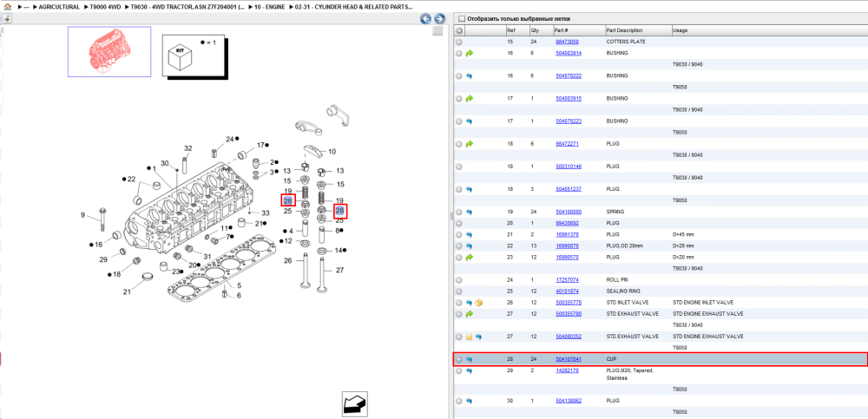868x419 pixels.
Task: Go to the catalog home icon
Action: pos(7,7)
